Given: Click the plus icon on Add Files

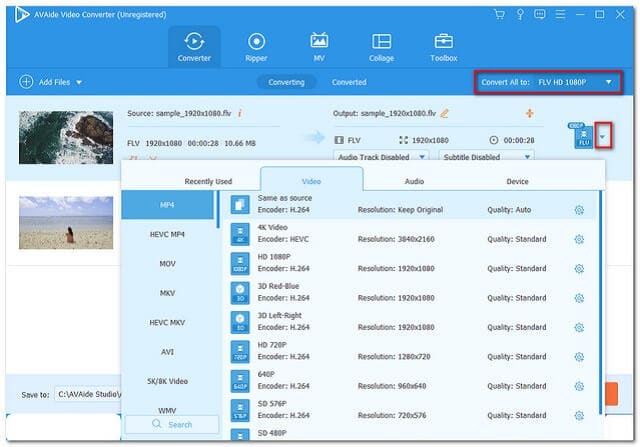Looking at the screenshot, I should coord(26,82).
